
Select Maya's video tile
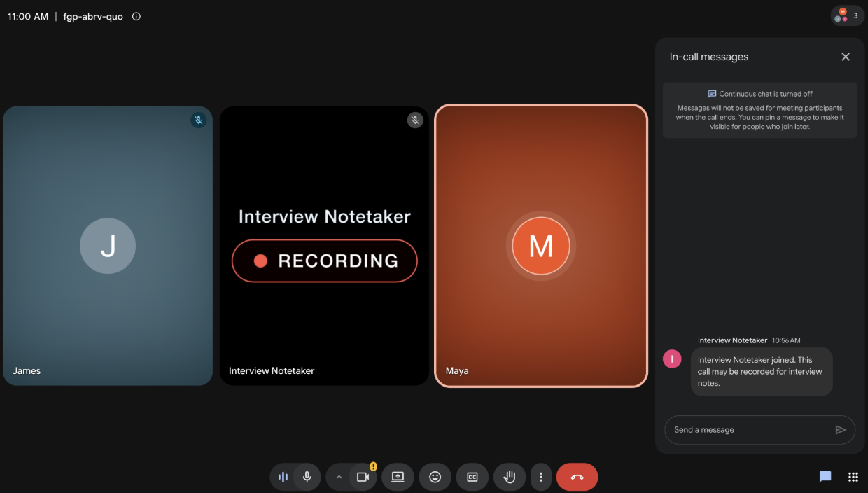tap(541, 246)
